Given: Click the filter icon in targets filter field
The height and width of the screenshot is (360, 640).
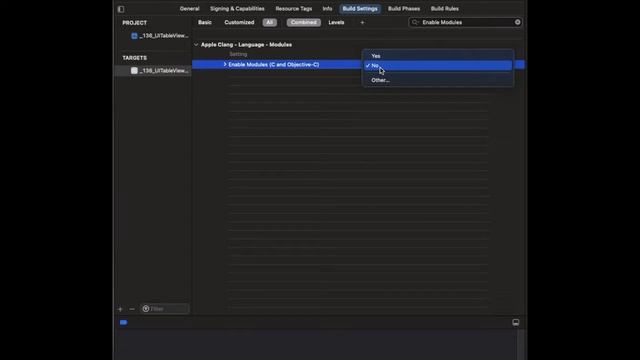Looking at the screenshot, I should [x=146, y=309].
